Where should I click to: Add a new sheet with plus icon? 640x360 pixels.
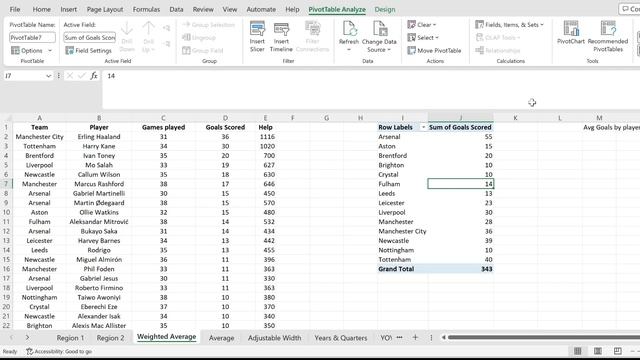(x=415, y=338)
